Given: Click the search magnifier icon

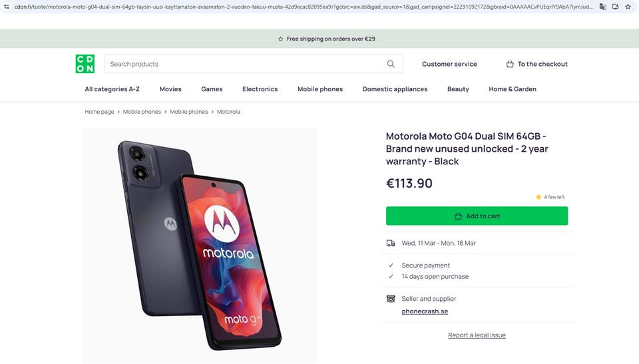Looking at the screenshot, I should pos(391,64).
